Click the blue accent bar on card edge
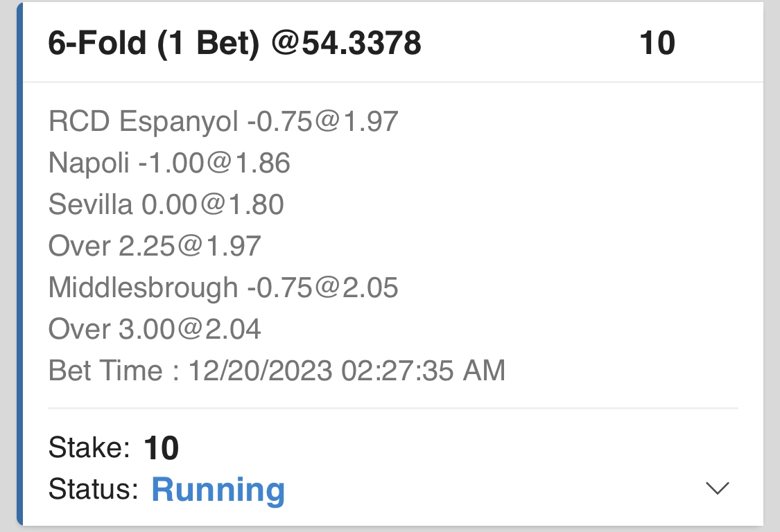The width and height of the screenshot is (780, 532). (x=20, y=263)
